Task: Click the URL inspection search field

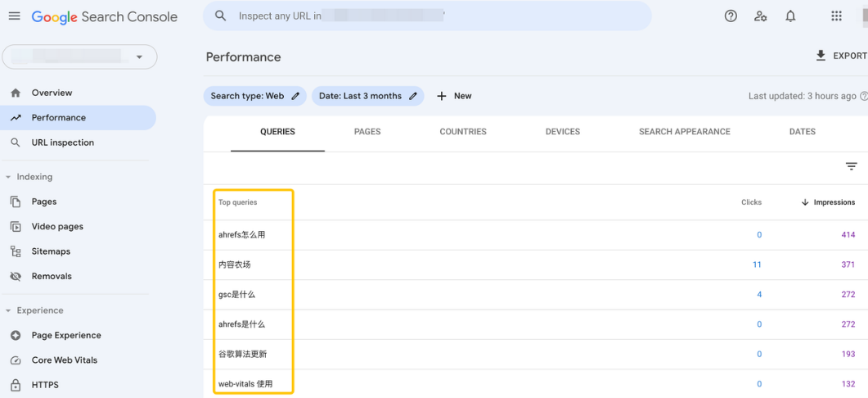Action: tap(425, 16)
